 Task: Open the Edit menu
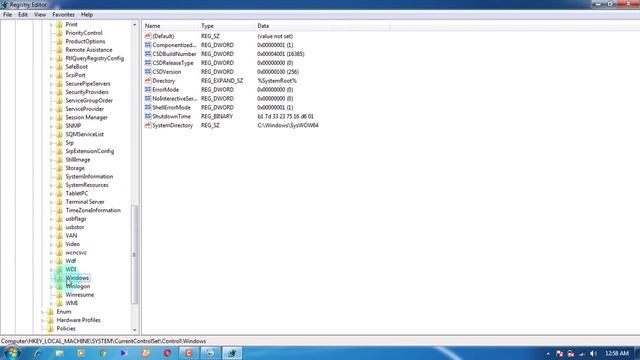(x=23, y=15)
